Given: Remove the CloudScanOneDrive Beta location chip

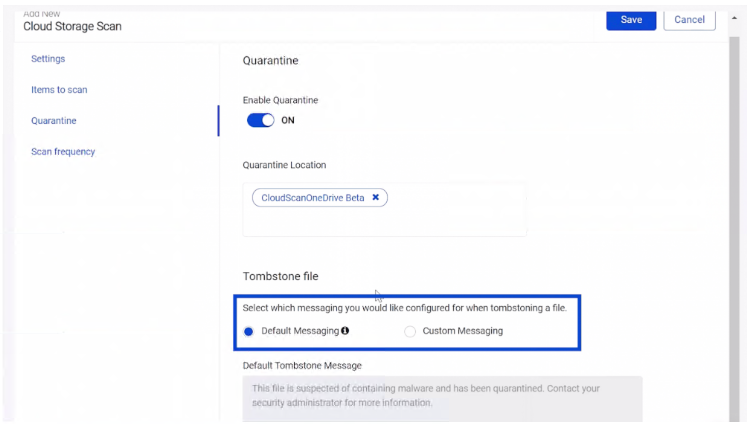Looking at the screenshot, I should click(376, 198).
